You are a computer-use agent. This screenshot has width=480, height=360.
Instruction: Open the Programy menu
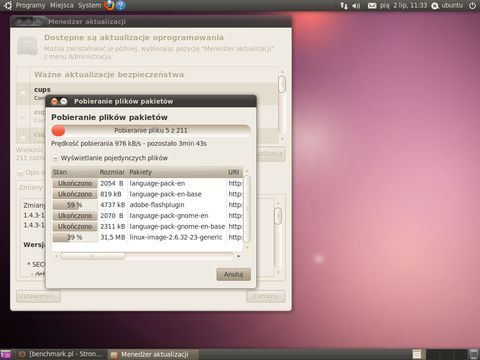(30, 5)
